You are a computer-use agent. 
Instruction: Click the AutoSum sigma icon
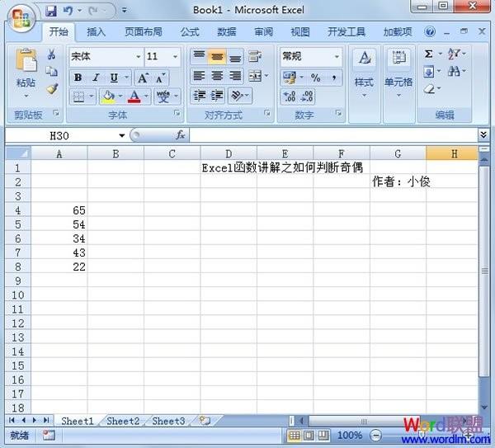[x=429, y=54]
